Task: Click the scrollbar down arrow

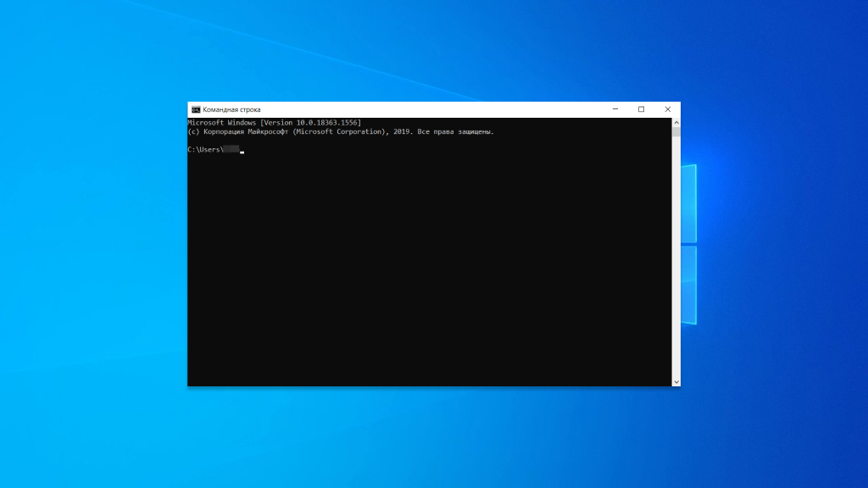Action: coord(676,380)
